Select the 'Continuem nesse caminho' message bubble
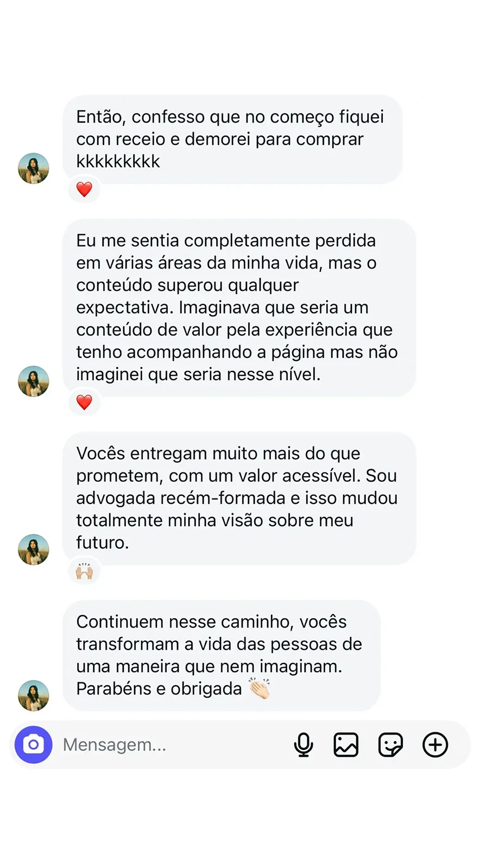480x868 pixels. (x=221, y=655)
